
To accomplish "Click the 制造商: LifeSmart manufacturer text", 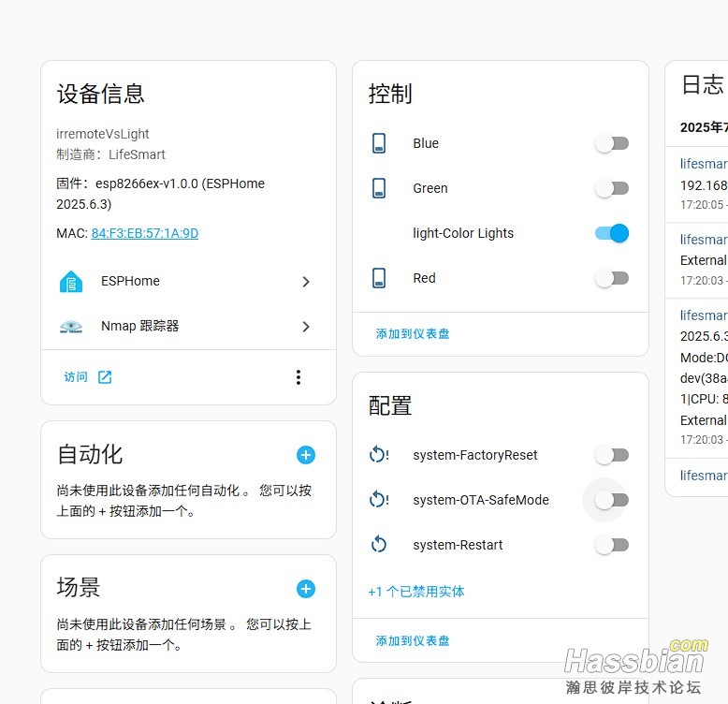I will coord(110,154).
